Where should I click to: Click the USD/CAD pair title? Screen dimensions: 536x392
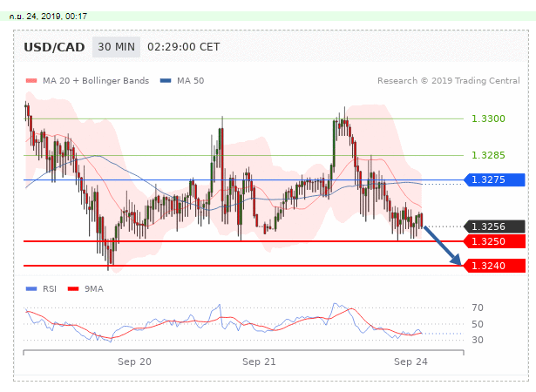point(54,47)
